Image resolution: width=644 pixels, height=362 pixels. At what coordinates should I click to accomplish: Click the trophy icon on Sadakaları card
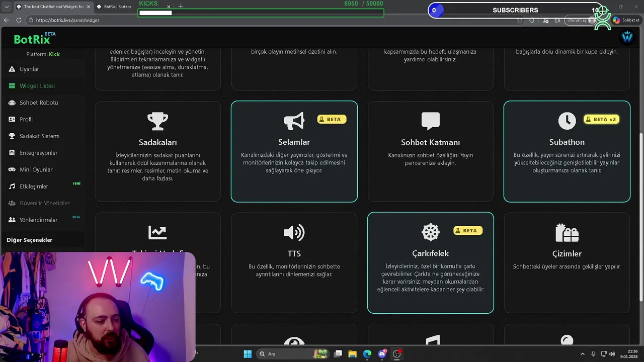click(x=157, y=121)
